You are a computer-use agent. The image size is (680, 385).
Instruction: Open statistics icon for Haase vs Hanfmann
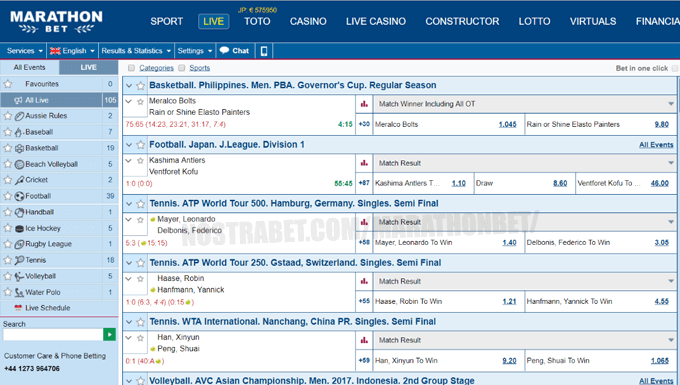pos(364,281)
